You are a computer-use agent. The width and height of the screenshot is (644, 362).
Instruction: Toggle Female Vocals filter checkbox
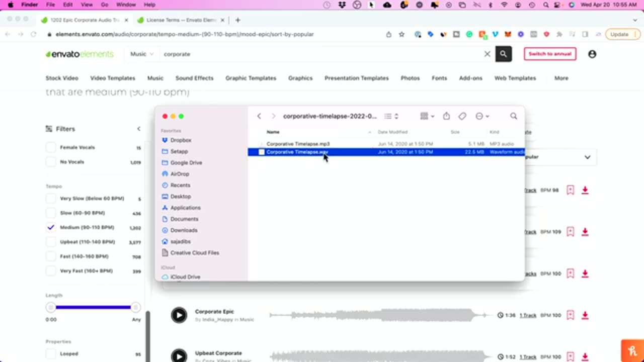(51, 147)
